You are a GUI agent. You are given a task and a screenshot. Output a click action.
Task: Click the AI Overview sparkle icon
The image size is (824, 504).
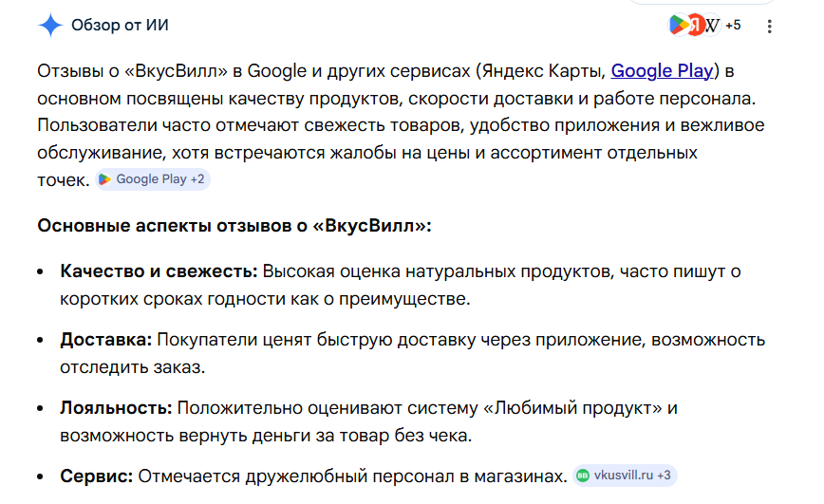tap(50, 26)
